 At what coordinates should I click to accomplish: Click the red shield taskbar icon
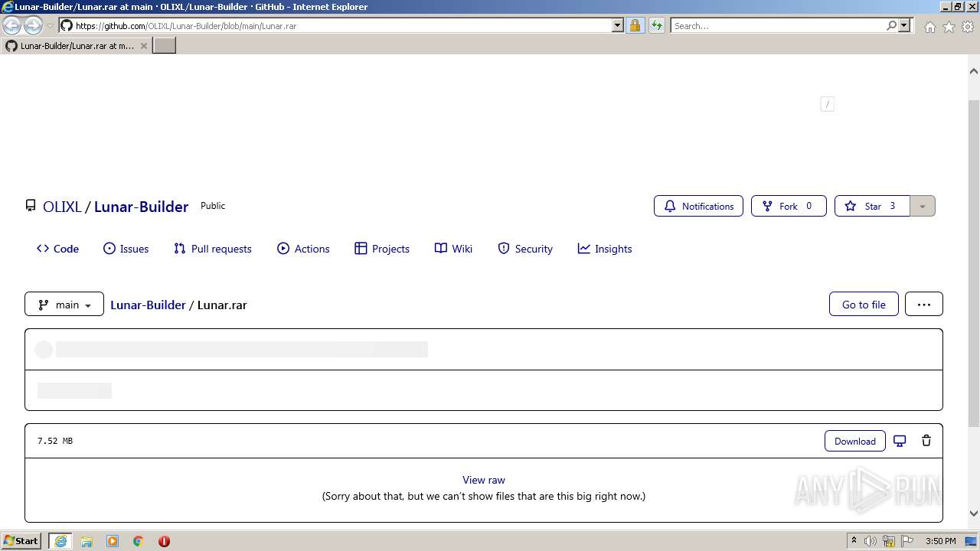[164, 541]
